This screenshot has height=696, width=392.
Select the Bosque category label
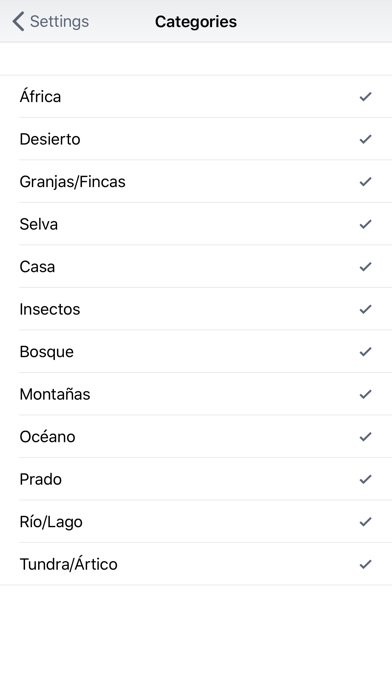click(47, 352)
